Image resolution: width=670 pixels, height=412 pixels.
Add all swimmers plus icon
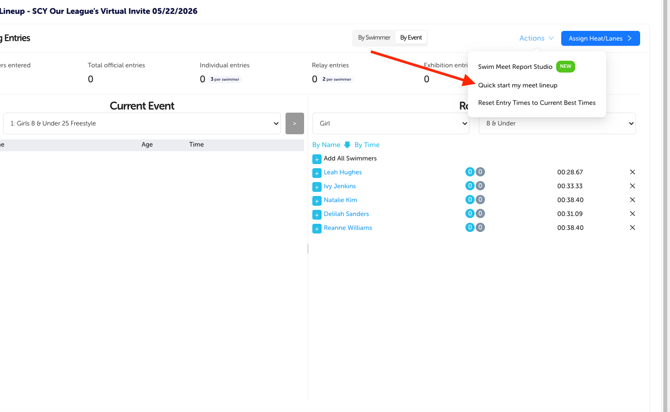click(317, 159)
